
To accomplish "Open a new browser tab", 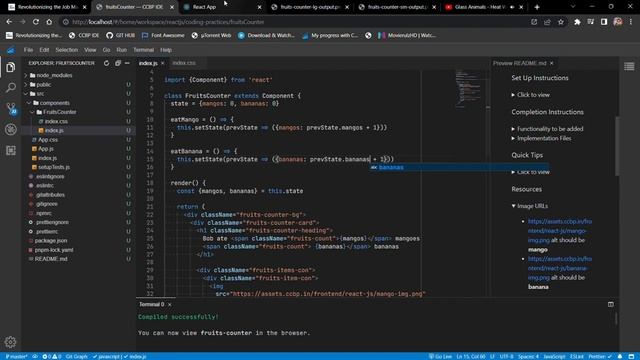I will [x=537, y=7].
